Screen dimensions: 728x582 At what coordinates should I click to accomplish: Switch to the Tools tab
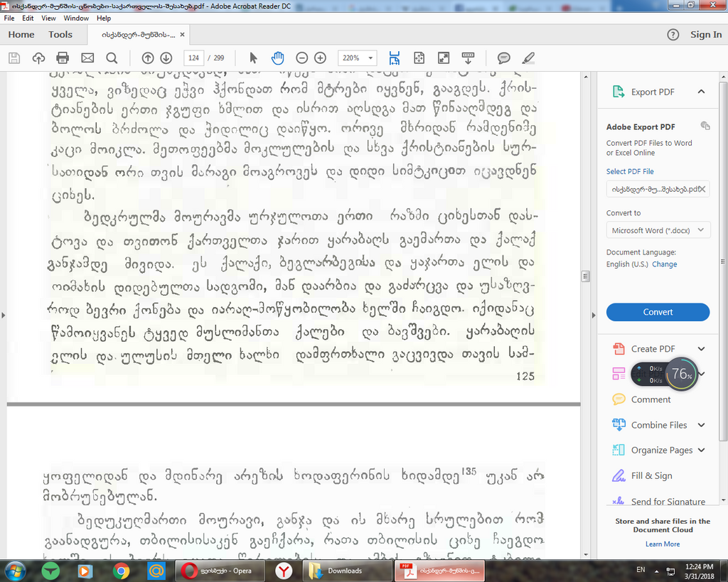[x=60, y=34]
